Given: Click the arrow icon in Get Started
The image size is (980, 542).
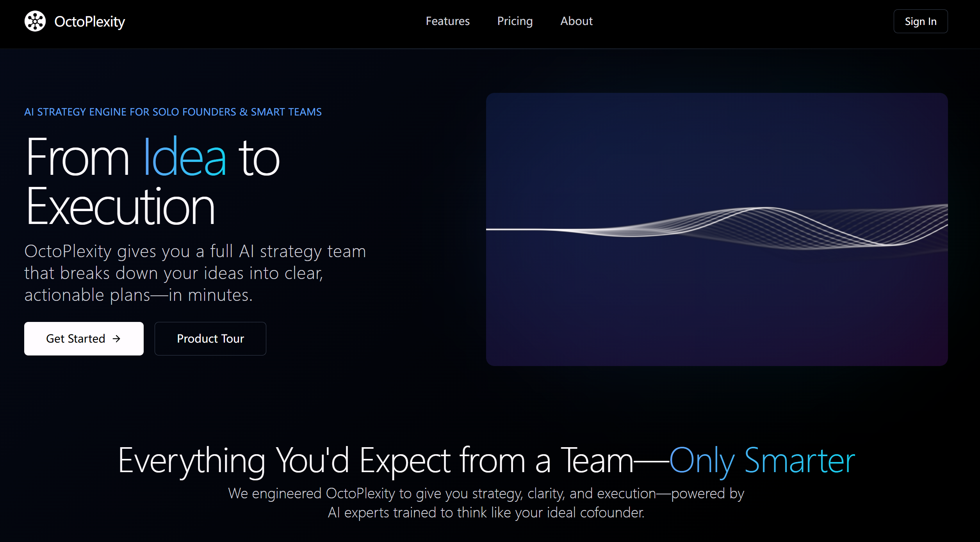Looking at the screenshot, I should pos(116,339).
